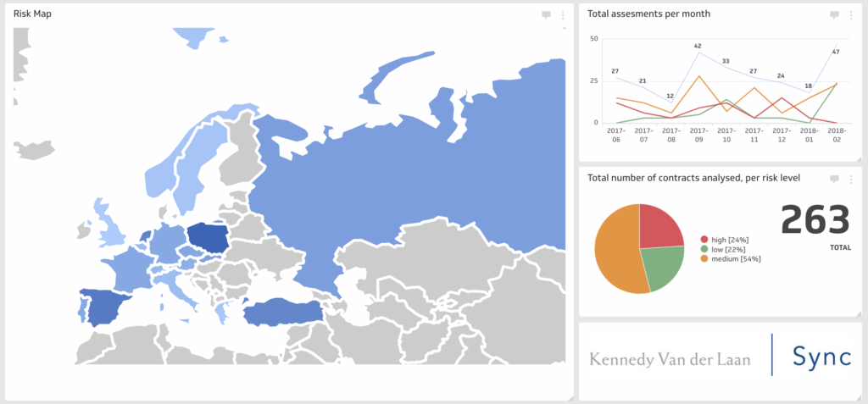Toggle the medium [54%] legend entry

[730, 258]
